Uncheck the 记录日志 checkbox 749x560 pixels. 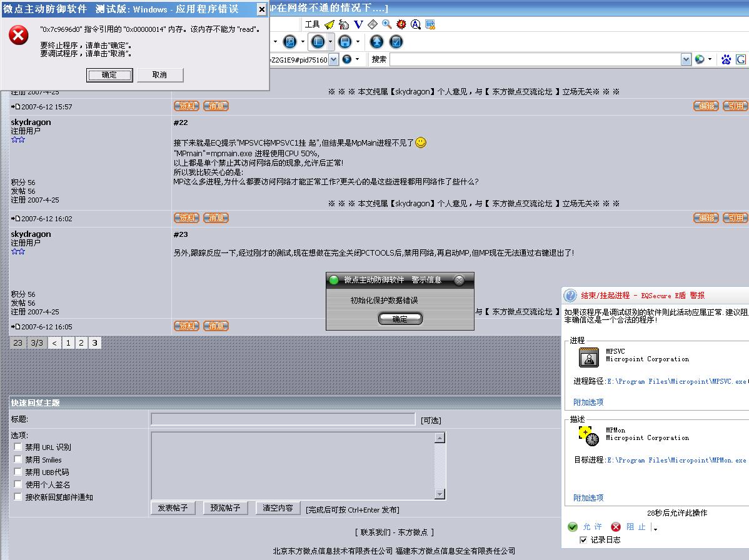tap(583, 540)
